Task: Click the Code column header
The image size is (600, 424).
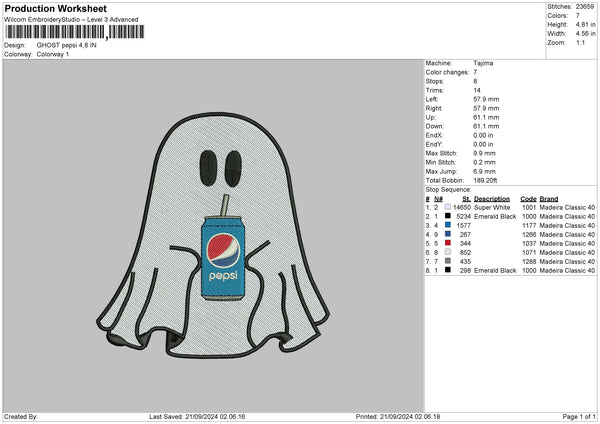Action: tap(528, 197)
